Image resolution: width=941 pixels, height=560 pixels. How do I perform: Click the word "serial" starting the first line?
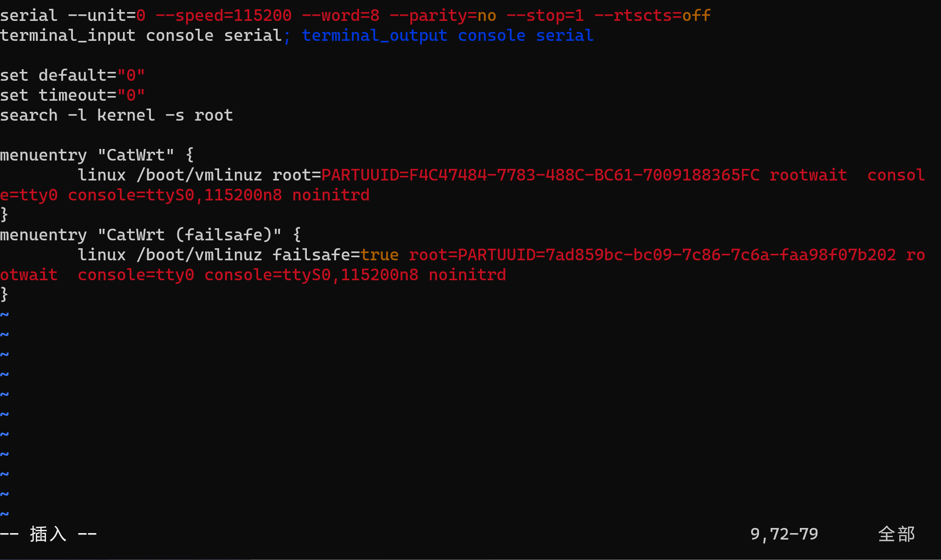point(29,16)
